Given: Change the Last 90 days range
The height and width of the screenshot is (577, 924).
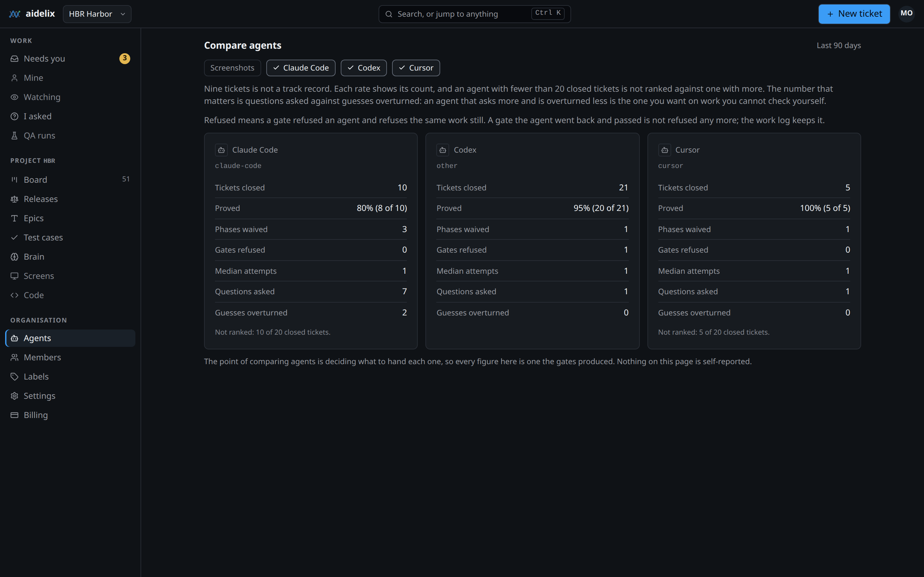Looking at the screenshot, I should [838, 46].
